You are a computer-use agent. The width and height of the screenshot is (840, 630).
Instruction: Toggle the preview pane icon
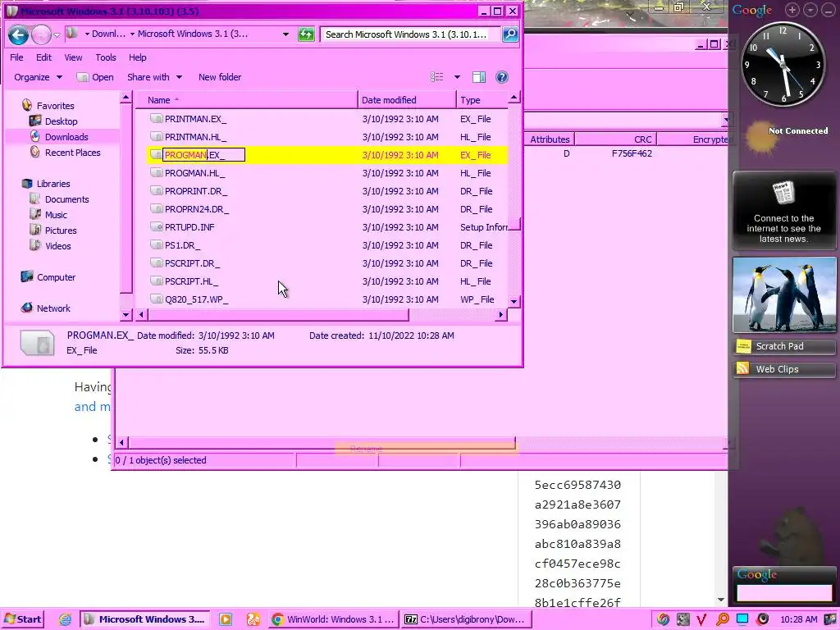[478, 77]
